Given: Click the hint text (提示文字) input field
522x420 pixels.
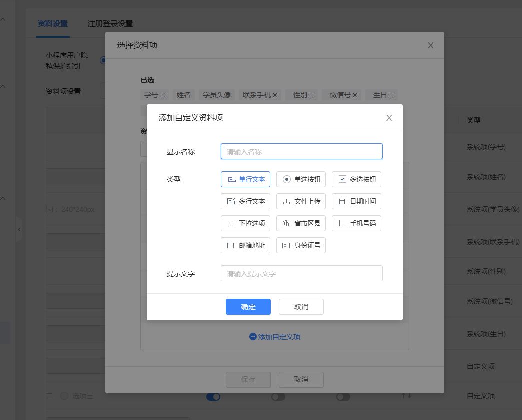Looking at the screenshot, I should coord(301,273).
